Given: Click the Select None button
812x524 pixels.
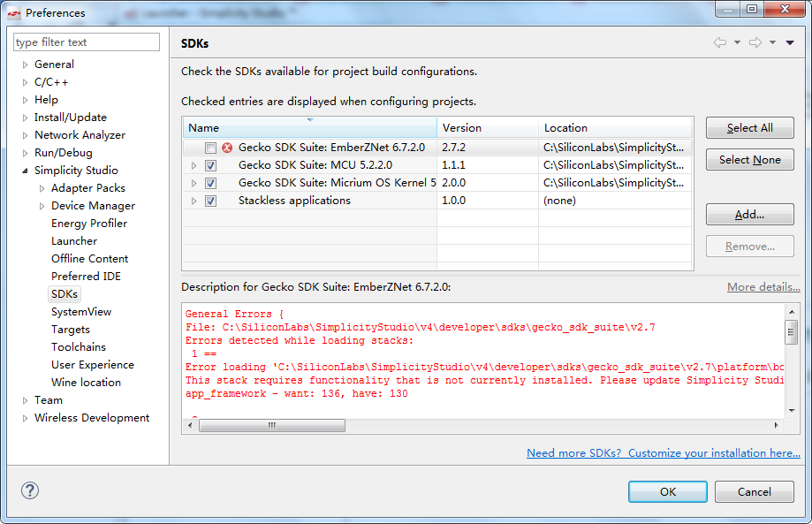Looking at the screenshot, I should click(749, 159).
